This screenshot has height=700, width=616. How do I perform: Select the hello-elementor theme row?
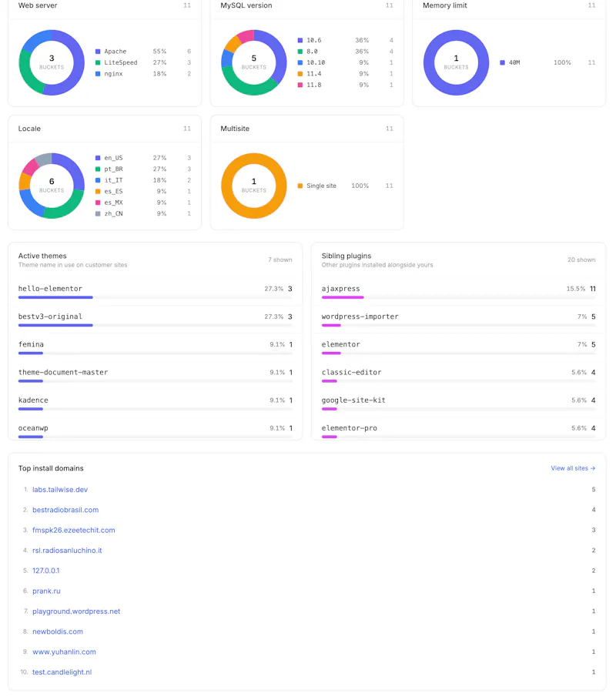156,292
